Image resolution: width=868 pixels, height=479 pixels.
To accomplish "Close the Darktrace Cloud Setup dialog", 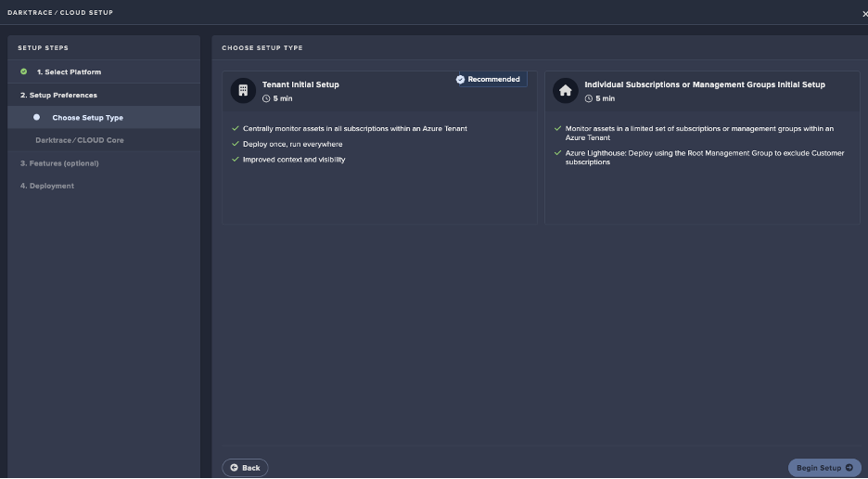I will tap(864, 13).
